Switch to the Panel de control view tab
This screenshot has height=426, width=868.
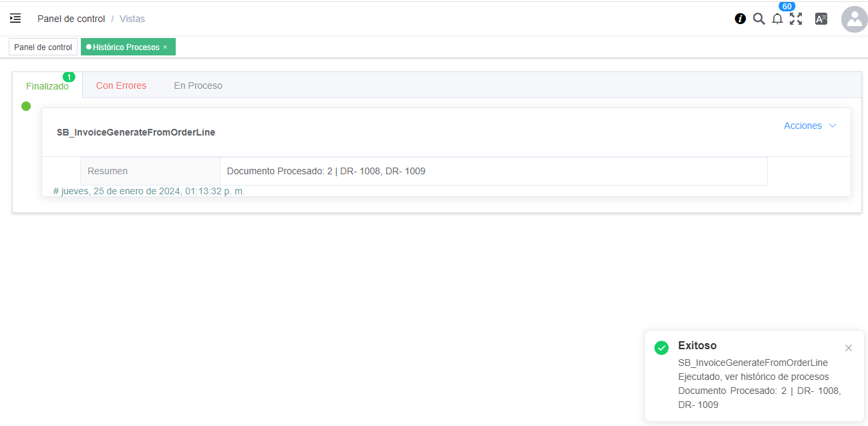click(x=43, y=47)
